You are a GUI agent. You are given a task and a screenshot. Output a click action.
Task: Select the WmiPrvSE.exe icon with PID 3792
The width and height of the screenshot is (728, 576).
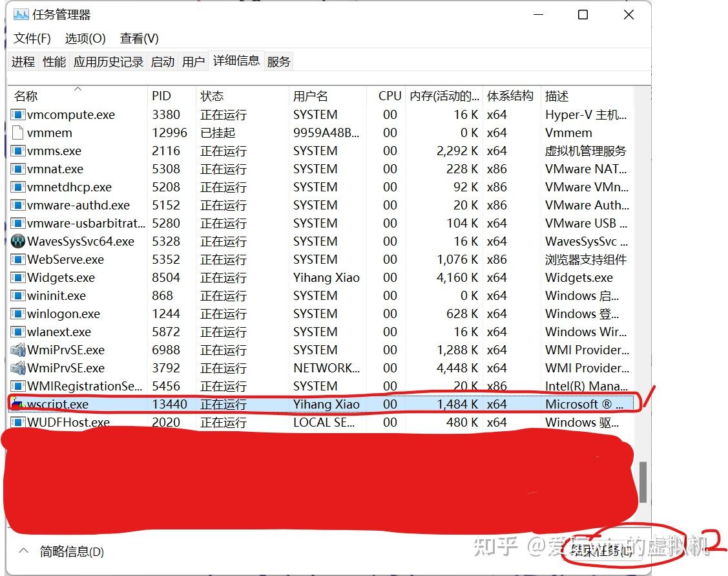click(17, 368)
